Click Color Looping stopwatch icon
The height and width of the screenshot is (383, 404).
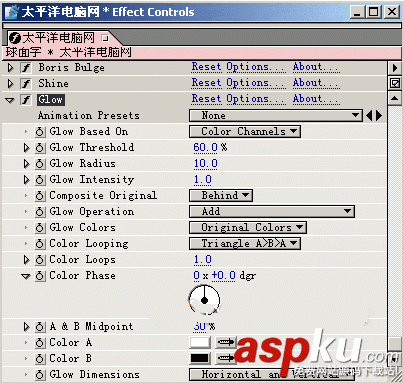(x=40, y=244)
